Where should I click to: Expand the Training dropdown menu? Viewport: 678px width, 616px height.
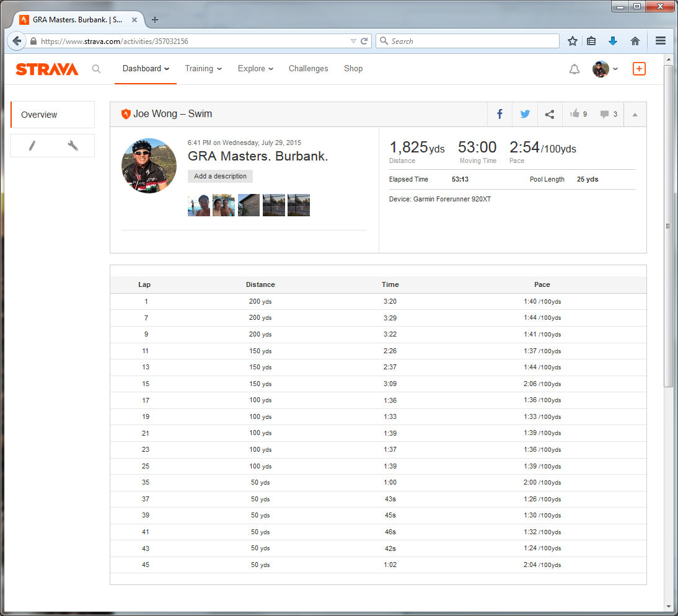[x=203, y=69]
